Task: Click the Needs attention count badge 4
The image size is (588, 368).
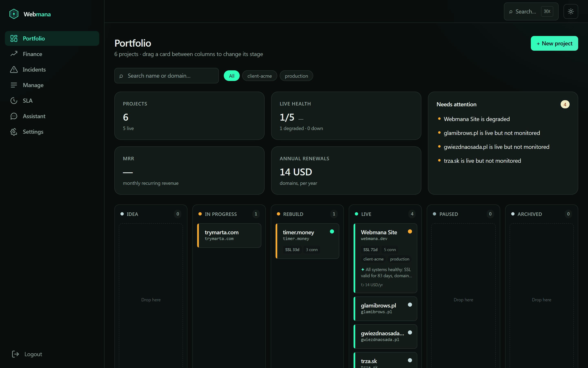Action: 565,104
